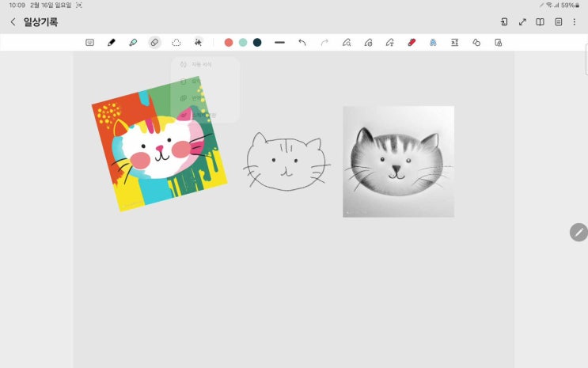Open the reading mode book icon

point(541,22)
